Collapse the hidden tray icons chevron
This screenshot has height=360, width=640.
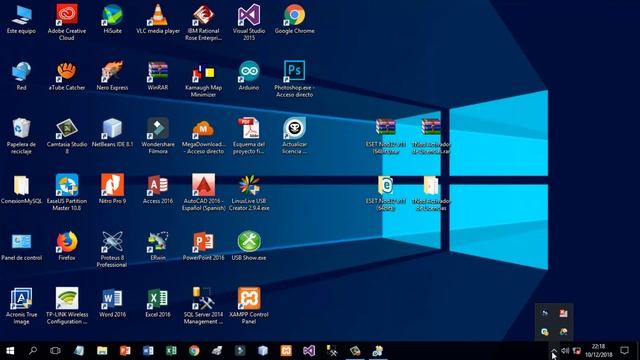click(x=554, y=351)
